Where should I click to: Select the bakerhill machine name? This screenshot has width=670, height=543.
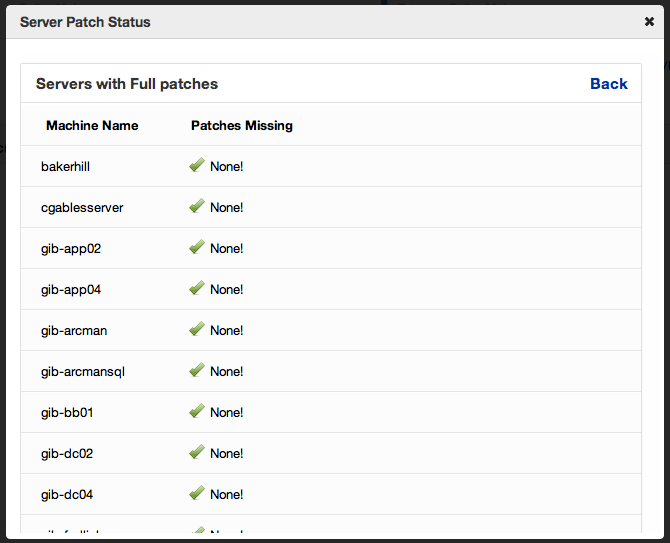[x=66, y=167]
